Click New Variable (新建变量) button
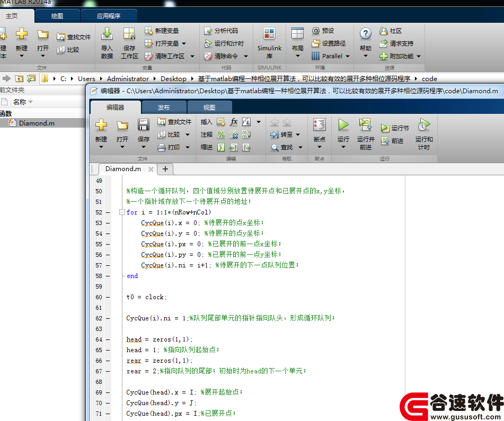The height and width of the screenshot is (421, 504). [162, 31]
